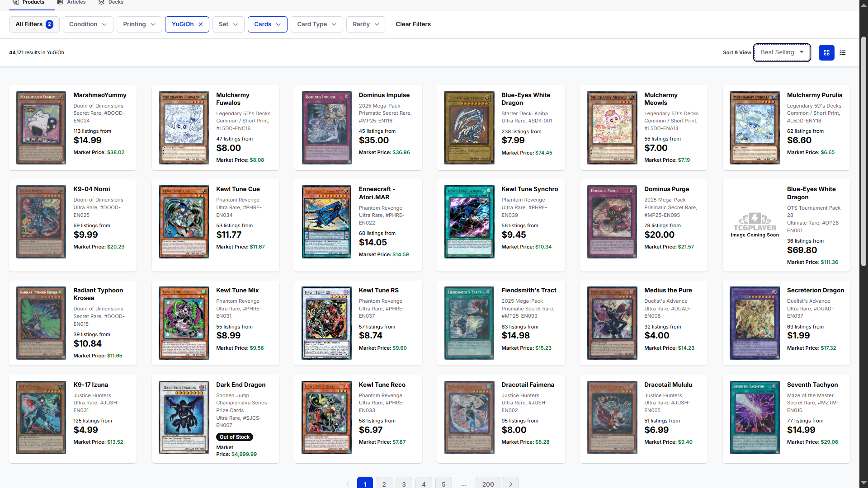Open the Decks tab icon
Image resolution: width=868 pixels, height=488 pixels.
pos(101,2)
